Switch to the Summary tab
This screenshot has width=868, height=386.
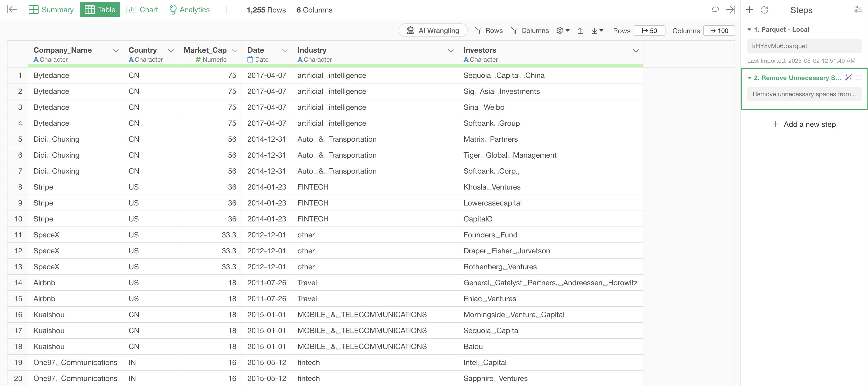pyautogui.click(x=51, y=10)
